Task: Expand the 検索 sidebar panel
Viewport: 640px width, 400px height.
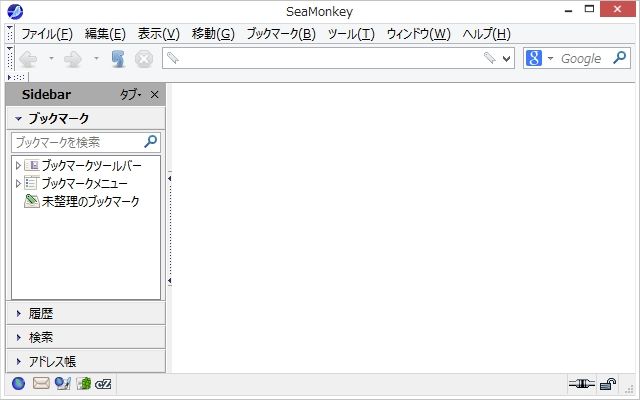Action: pos(86,337)
